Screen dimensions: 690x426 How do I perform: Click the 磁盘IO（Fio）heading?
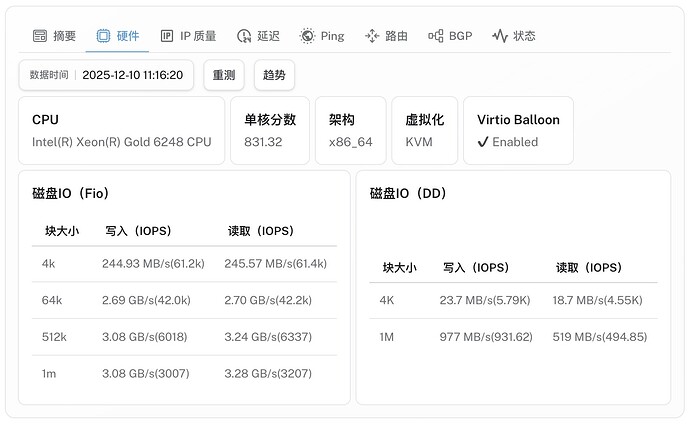pos(70,193)
